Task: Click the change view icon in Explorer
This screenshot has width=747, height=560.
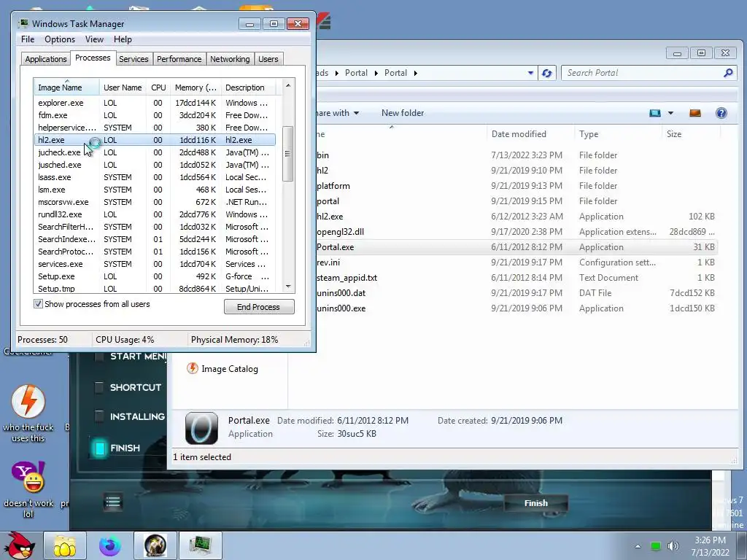Action: (x=655, y=113)
